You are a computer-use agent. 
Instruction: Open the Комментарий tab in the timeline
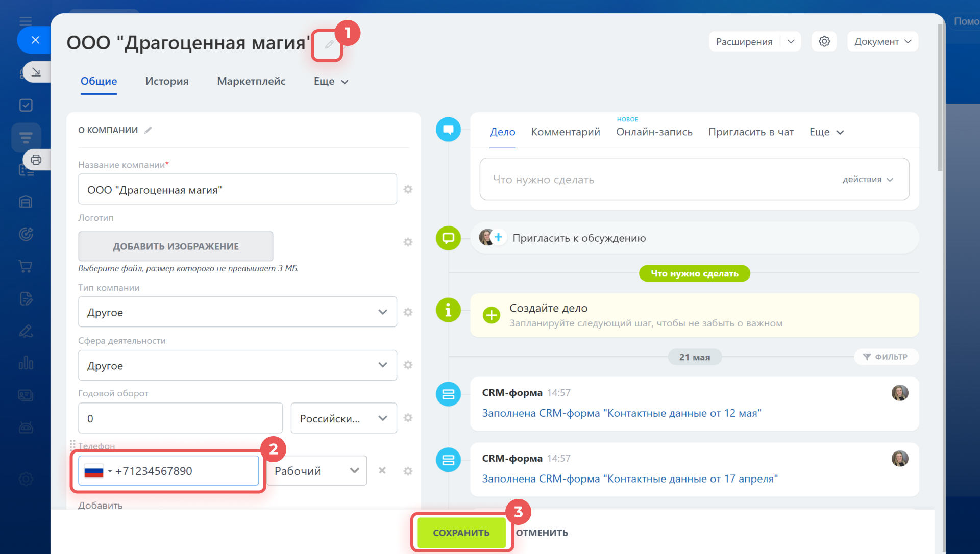click(565, 132)
